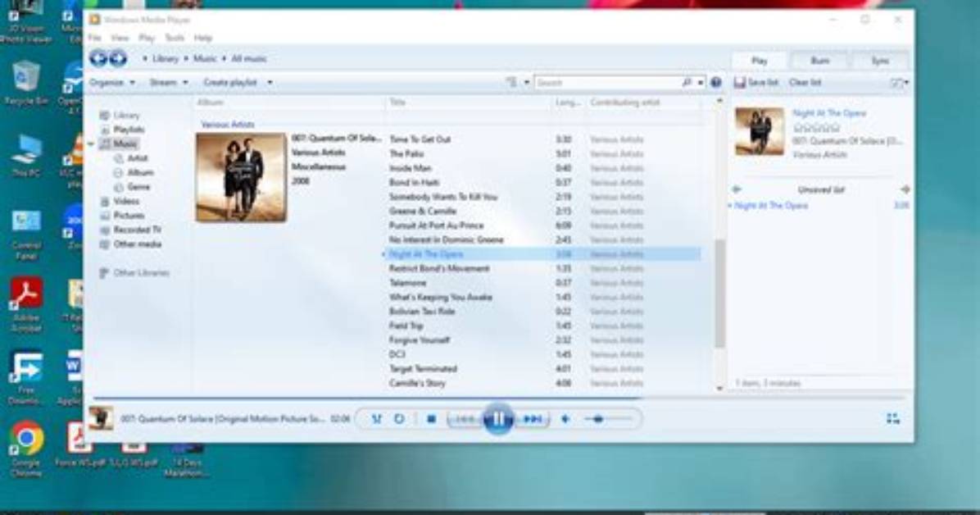Screen dimensions: 980x515
Task: Click the Clear list button
Action: [x=805, y=82]
